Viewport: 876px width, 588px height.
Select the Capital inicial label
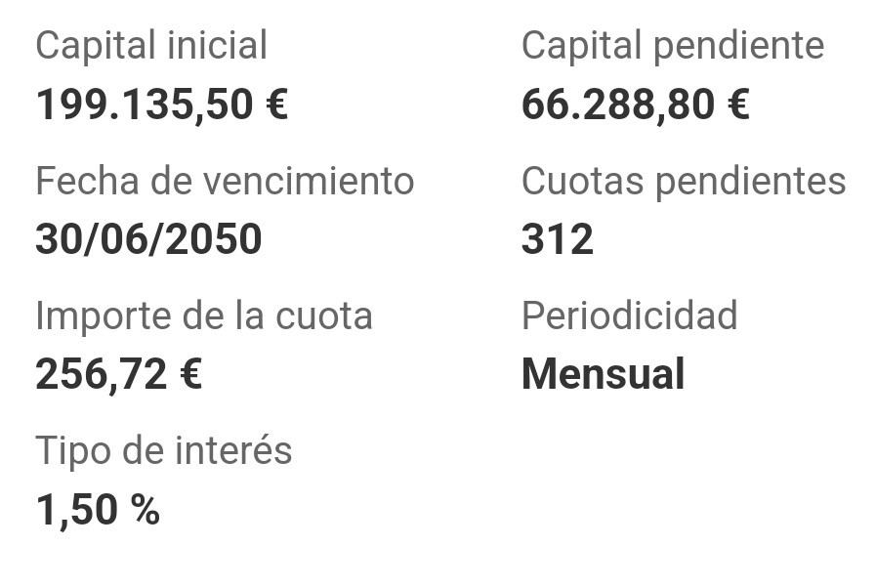tap(151, 45)
